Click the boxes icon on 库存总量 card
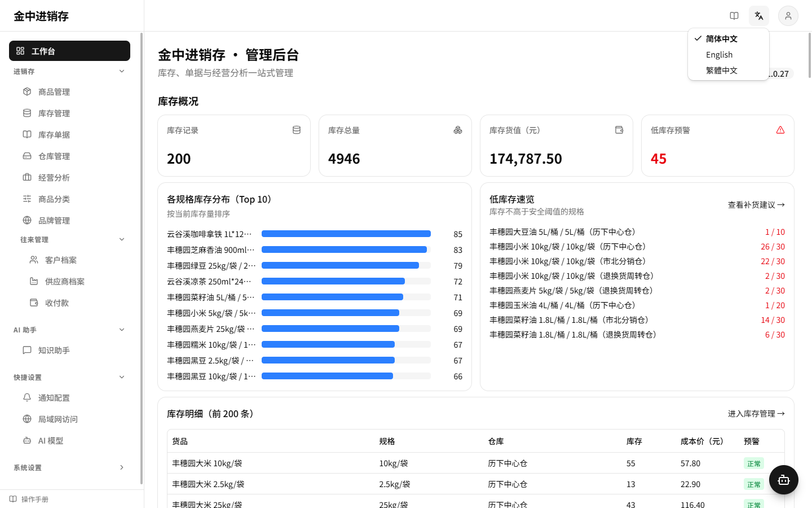This screenshot has width=812, height=508. click(458, 130)
